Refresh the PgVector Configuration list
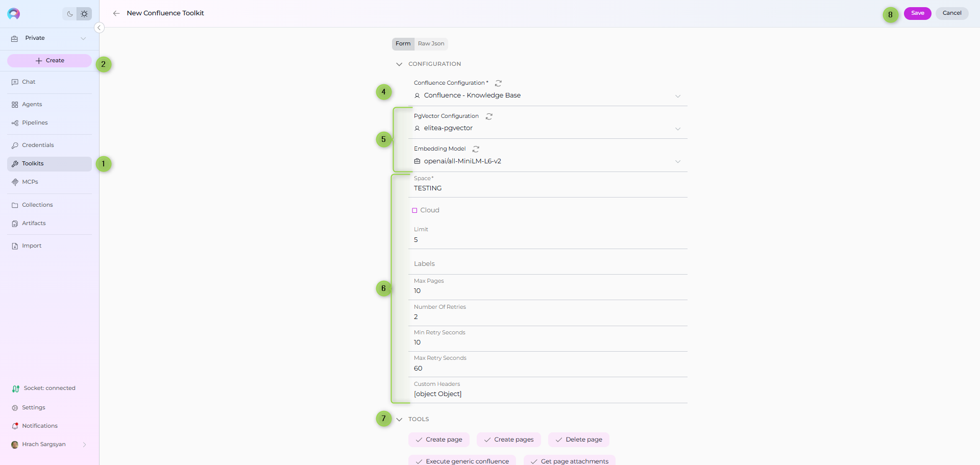 point(489,116)
